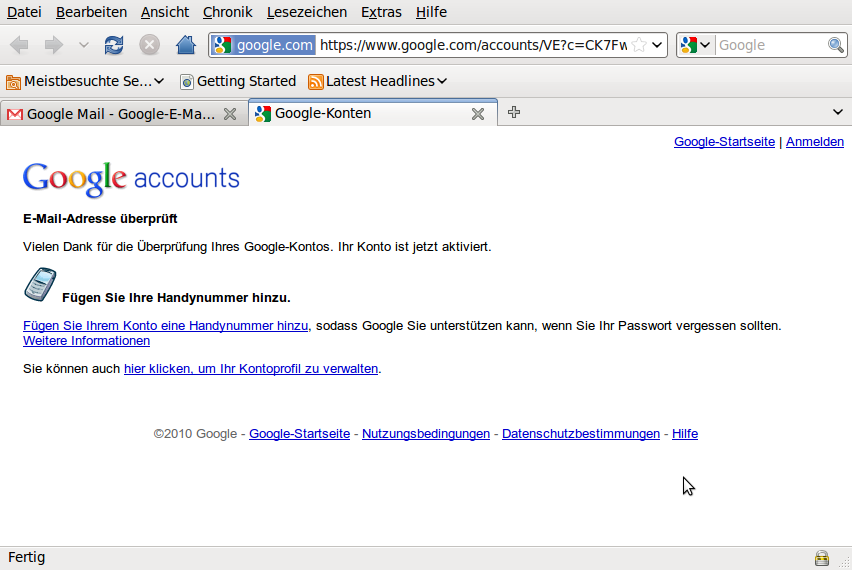Open the Weitere Informationen link

[86, 341]
